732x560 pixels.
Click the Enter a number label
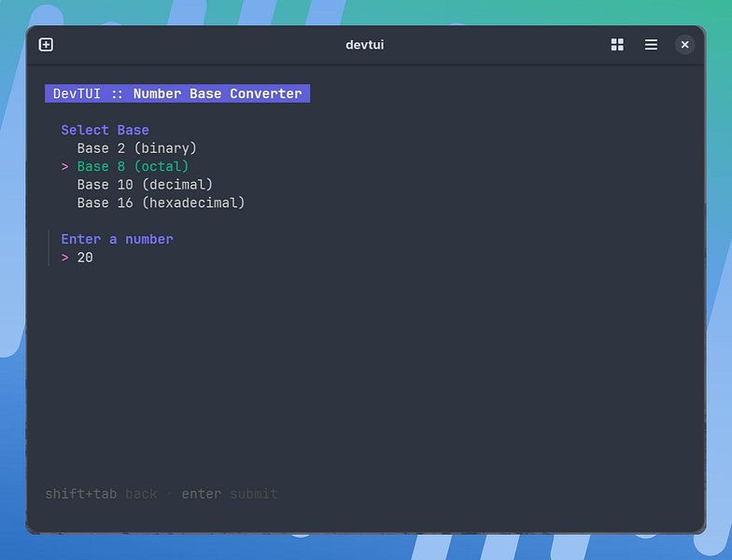pos(118,239)
